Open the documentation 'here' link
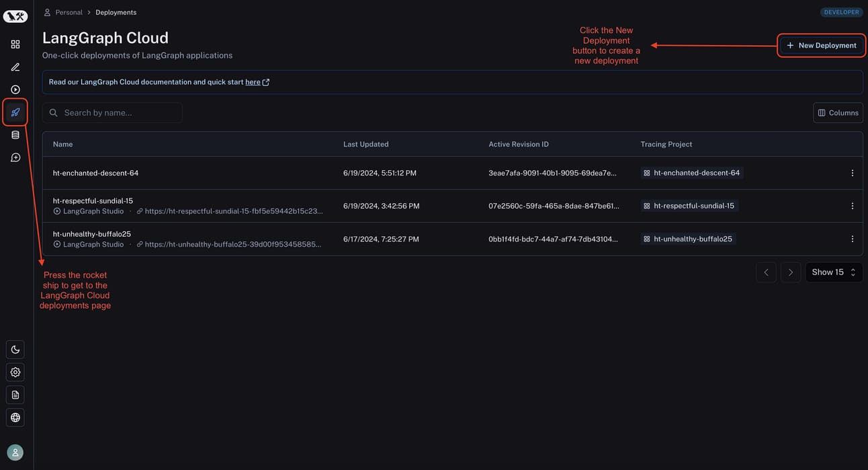This screenshot has height=470, width=868. tap(253, 82)
